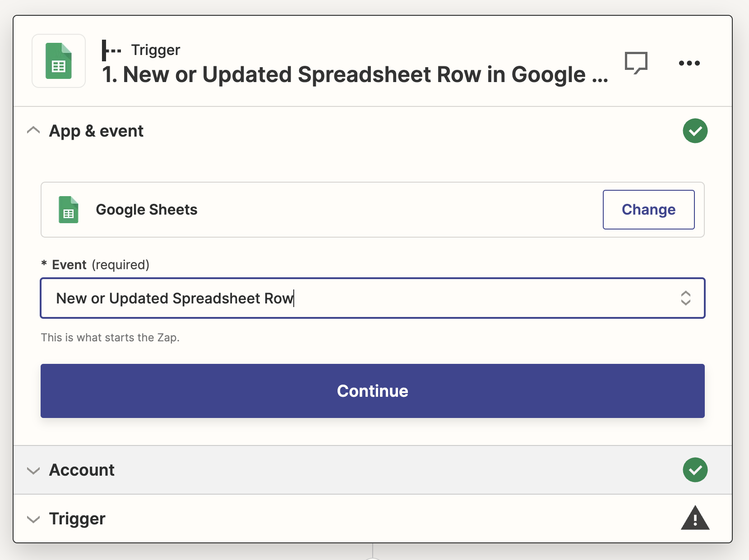Image resolution: width=749 pixels, height=560 pixels.
Task: Open the comment bubble icon
Action: pyautogui.click(x=636, y=63)
